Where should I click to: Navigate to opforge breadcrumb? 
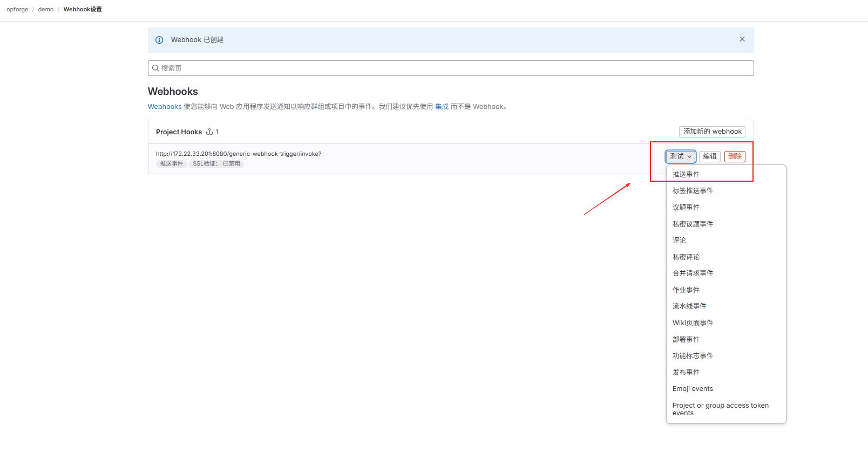(17, 10)
